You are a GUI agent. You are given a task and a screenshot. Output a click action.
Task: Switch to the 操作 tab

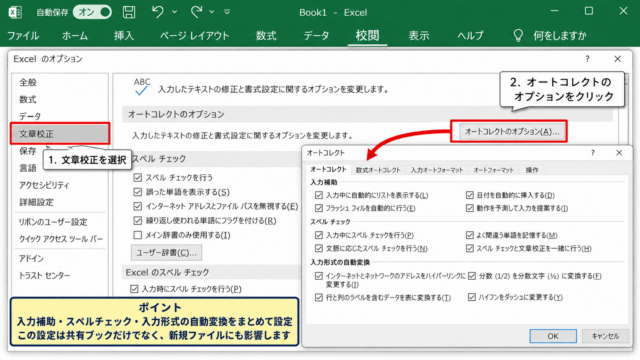click(x=532, y=170)
